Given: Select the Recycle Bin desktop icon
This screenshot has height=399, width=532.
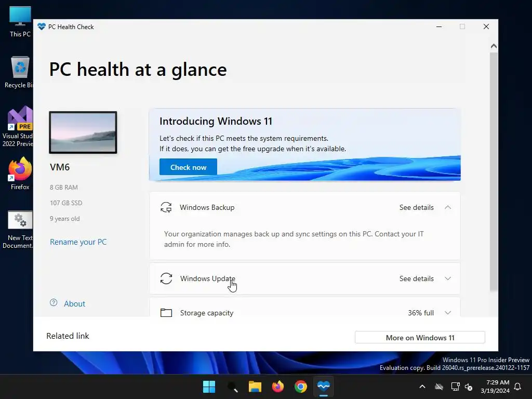Looking at the screenshot, I should [x=19, y=72].
